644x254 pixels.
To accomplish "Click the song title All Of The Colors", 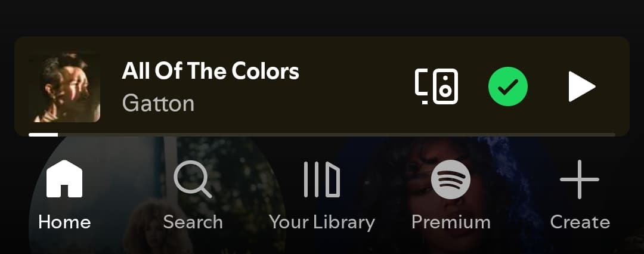I will [x=210, y=72].
